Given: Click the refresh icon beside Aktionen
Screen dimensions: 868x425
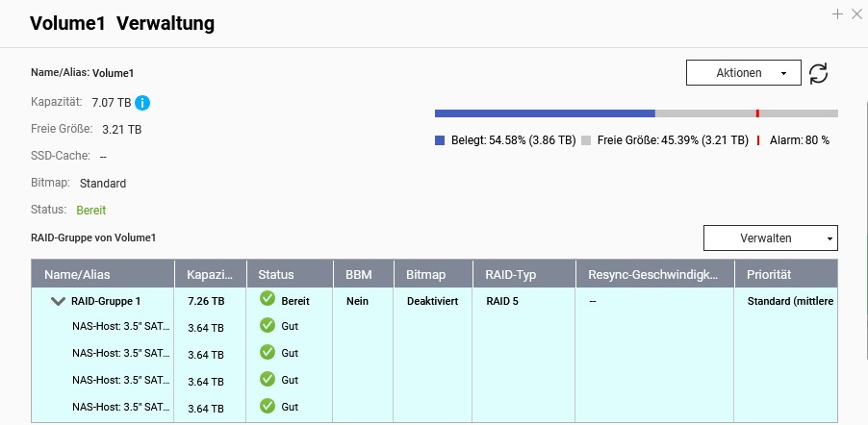Looking at the screenshot, I should [x=818, y=73].
